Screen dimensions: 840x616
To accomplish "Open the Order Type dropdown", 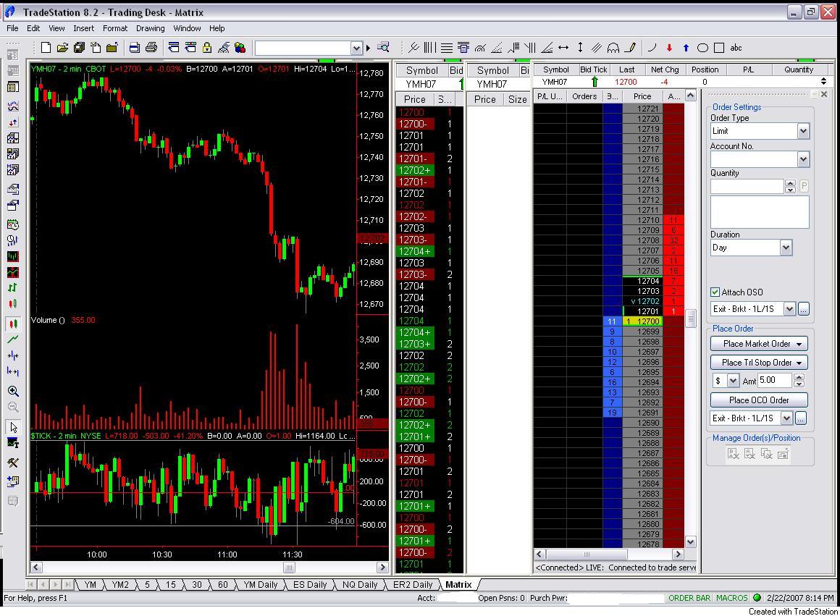I will click(x=802, y=131).
